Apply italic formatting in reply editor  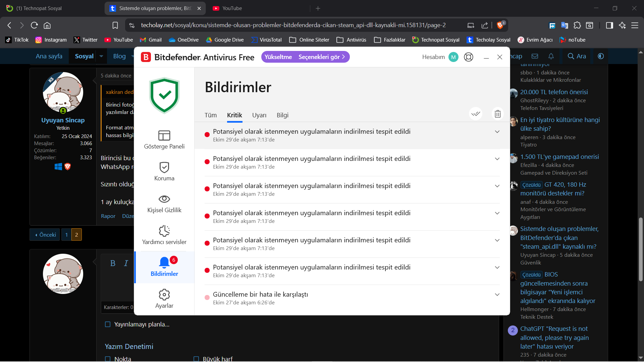(x=126, y=263)
